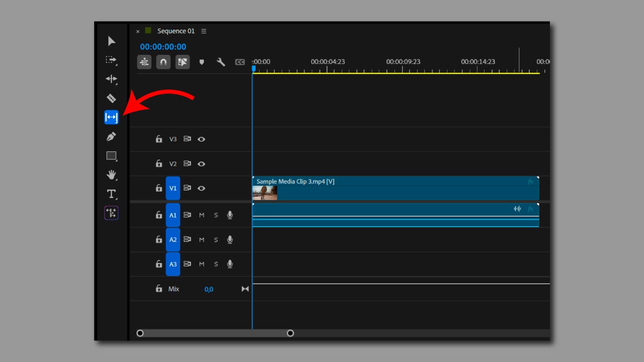Viewport: 644px width, 362px height.
Task: Solo audio track A2
Action: point(216,240)
